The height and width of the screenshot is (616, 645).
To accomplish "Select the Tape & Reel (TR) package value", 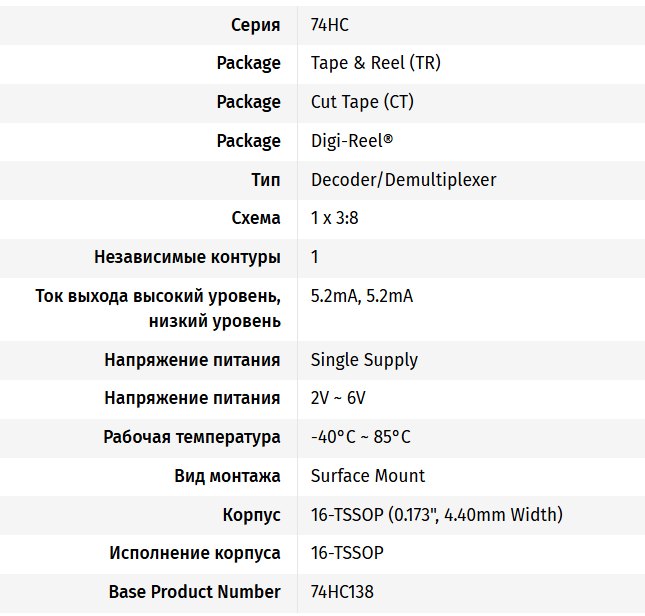I will coord(375,63).
